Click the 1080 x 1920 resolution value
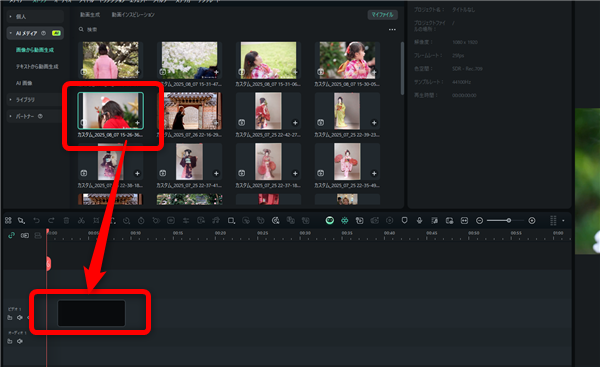 point(465,42)
